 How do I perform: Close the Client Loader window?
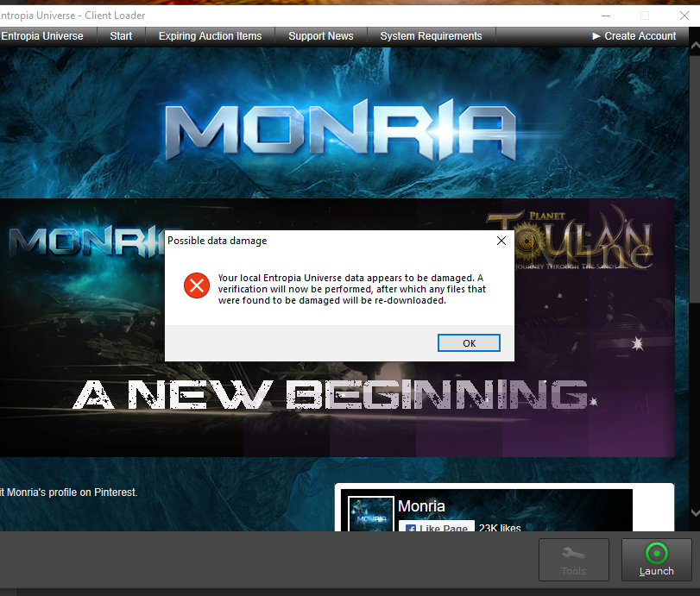pyautogui.click(x=684, y=16)
